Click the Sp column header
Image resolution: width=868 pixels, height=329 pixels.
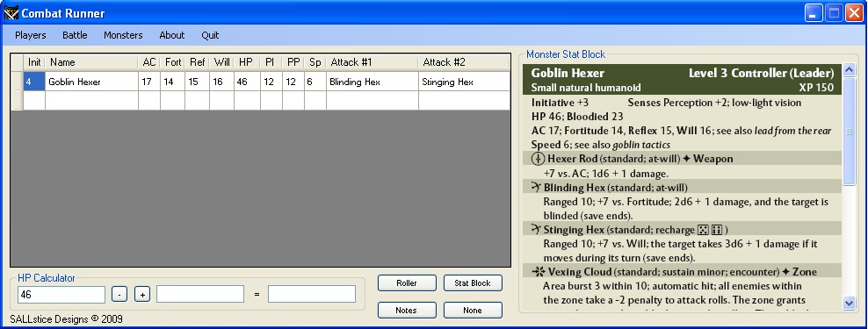point(315,62)
